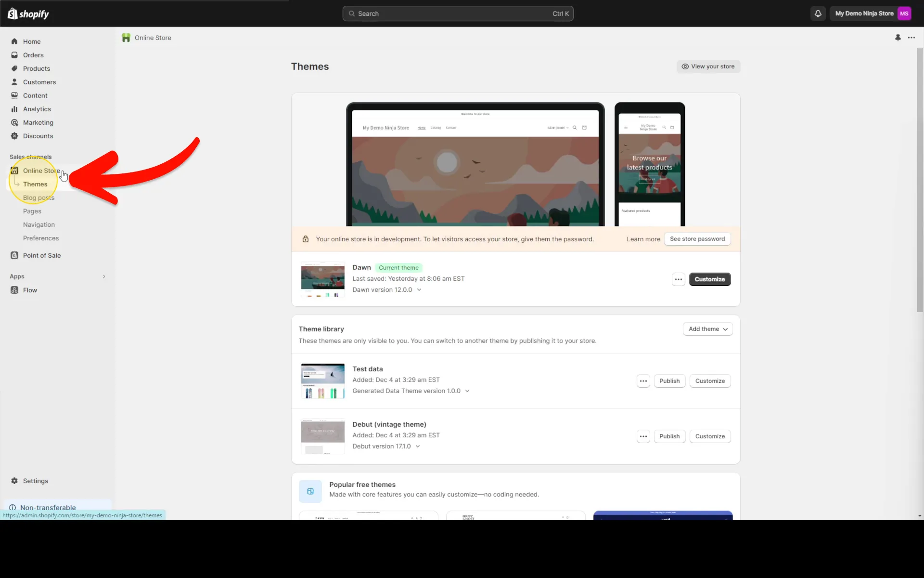This screenshot has height=578, width=924.
Task: Click View your store button
Action: [x=708, y=66]
